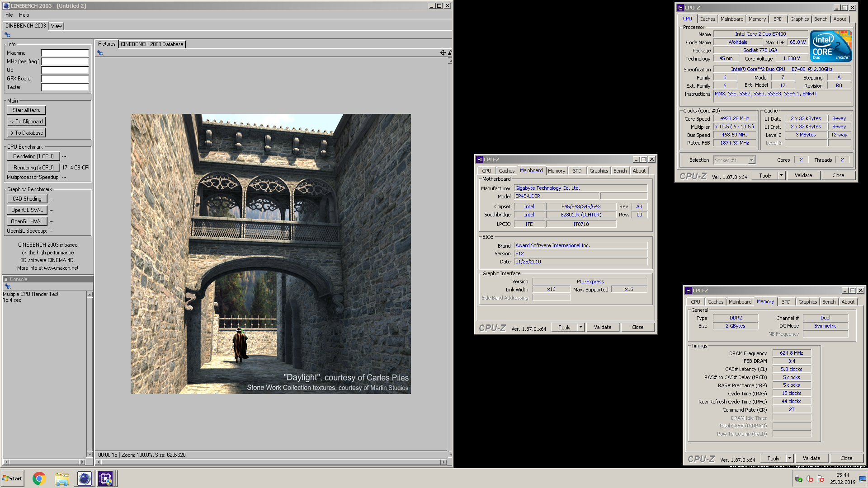Start the OpenGL HW-L test

(x=27, y=221)
